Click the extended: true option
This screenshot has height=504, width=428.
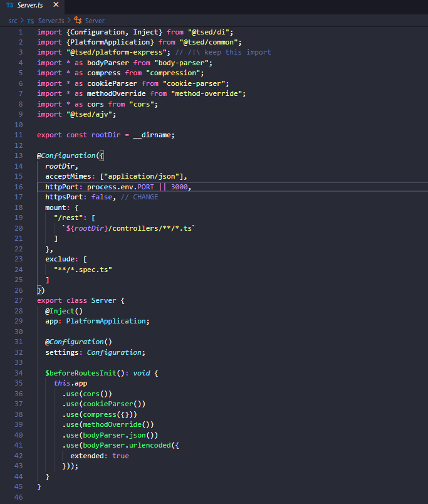100,456
